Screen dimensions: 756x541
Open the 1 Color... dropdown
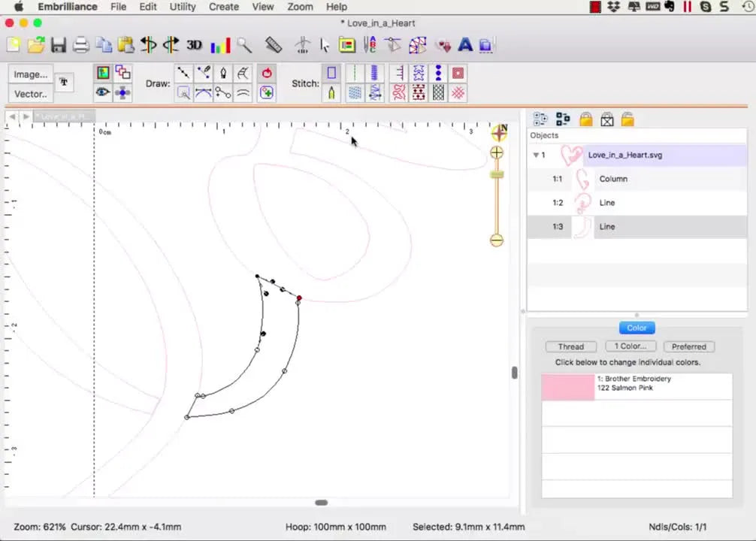click(630, 346)
